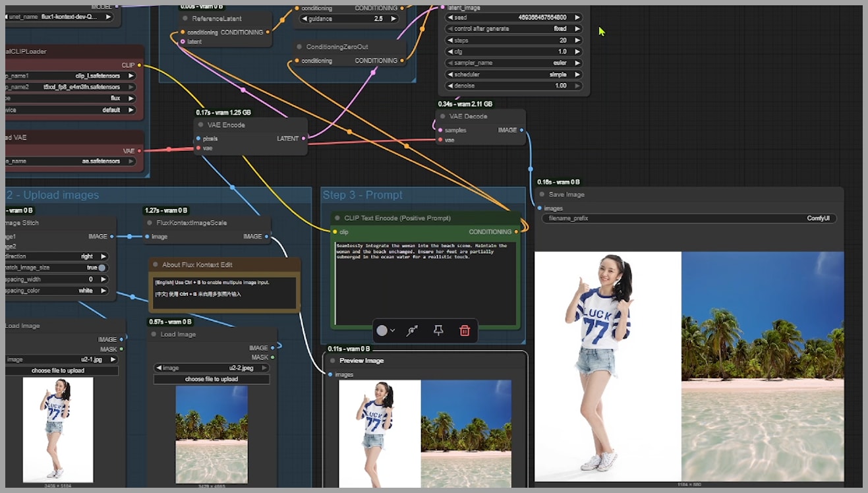868x493 pixels.
Task: Delete the node using the red trash icon
Action: click(465, 330)
